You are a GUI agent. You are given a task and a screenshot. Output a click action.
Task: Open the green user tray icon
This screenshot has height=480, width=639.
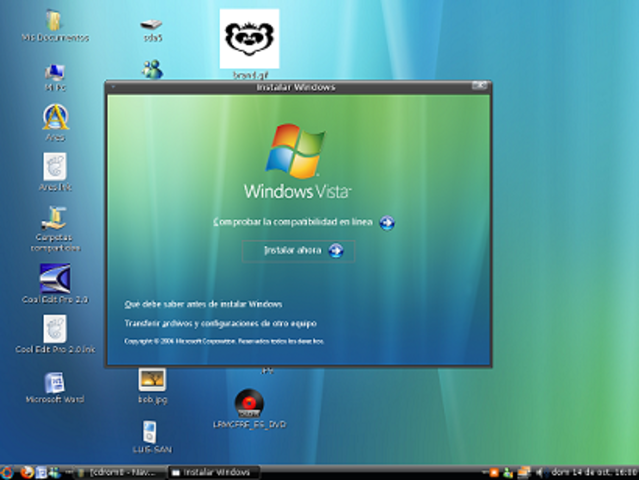(508, 473)
